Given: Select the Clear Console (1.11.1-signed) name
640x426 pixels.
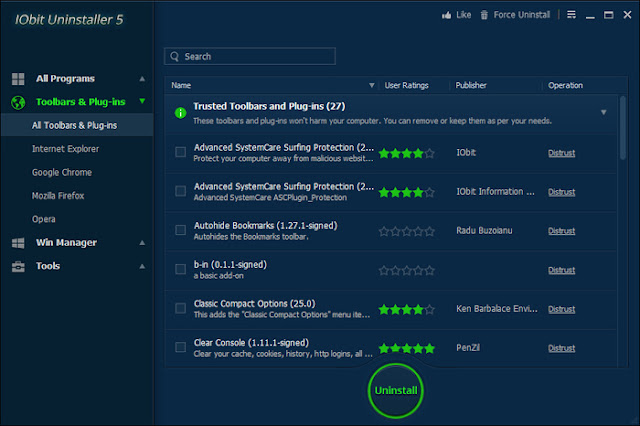Looking at the screenshot, I should pos(251,343).
